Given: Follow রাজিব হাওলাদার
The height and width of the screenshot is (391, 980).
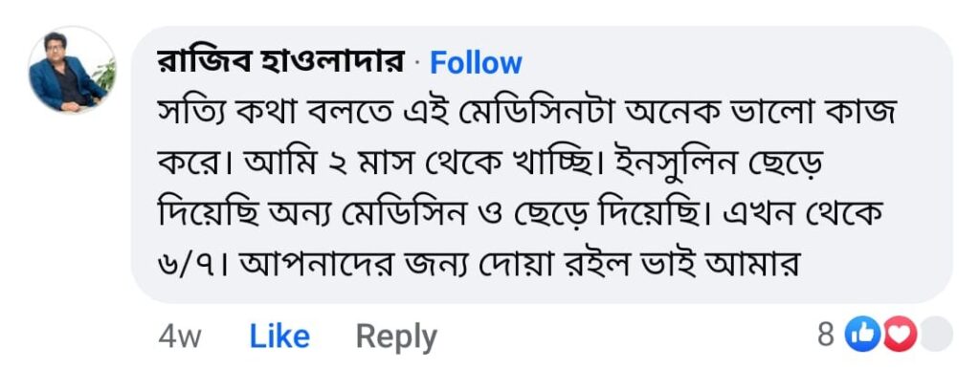Looking at the screenshot, I should [476, 63].
